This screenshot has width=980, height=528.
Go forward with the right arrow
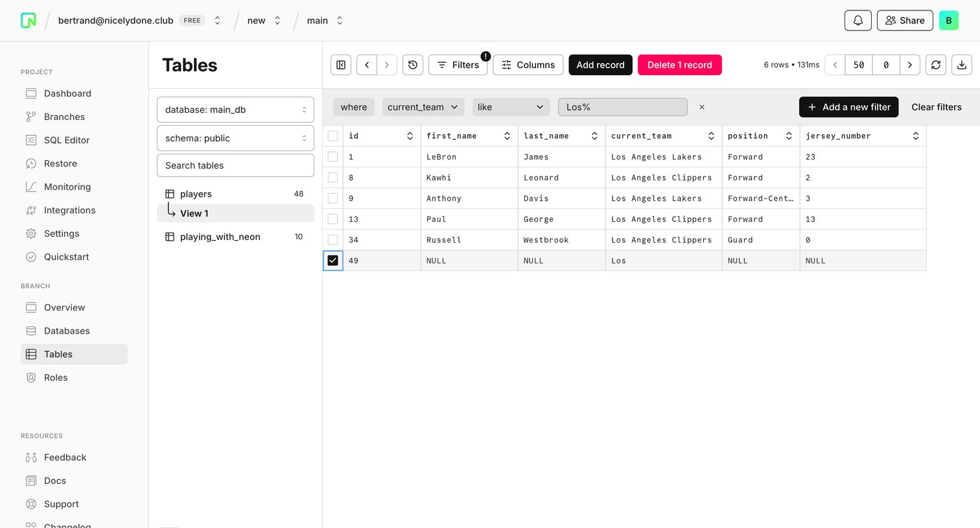click(x=387, y=65)
